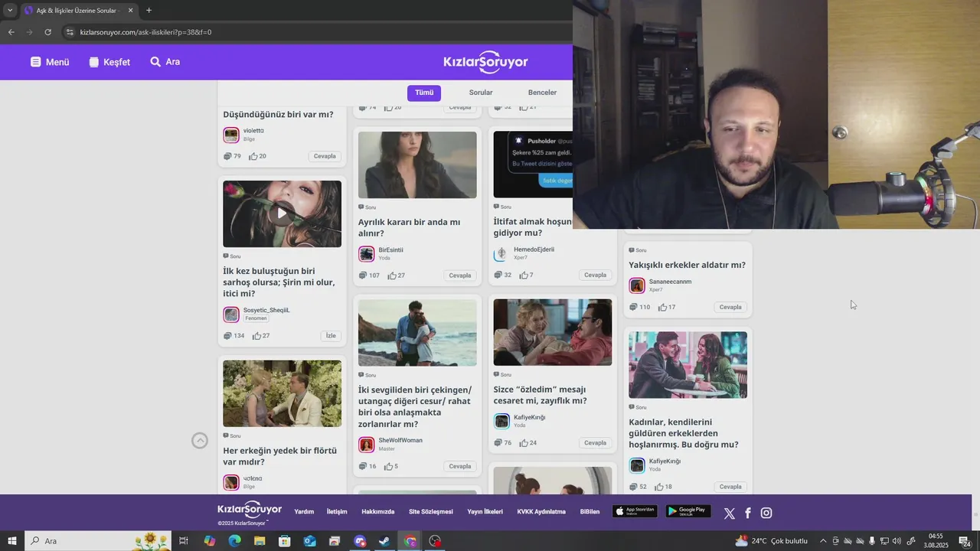The width and height of the screenshot is (980, 551).
Task: Open the İletişim footer link
Action: point(337,512)
